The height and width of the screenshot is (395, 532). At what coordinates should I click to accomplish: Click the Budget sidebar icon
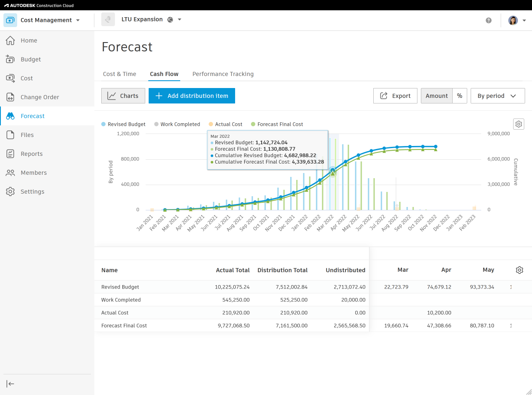point(10,59)
